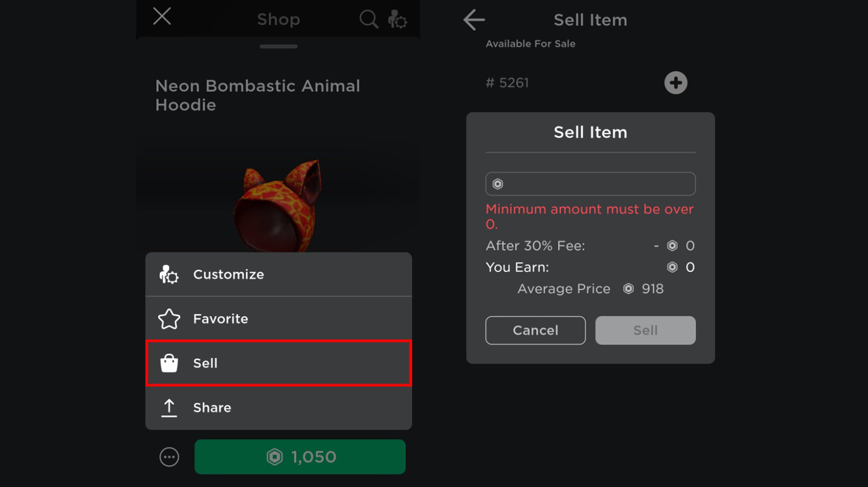Click the upload arrow Share icon
Viewport: 868px width, 487px height.
click(x=169, y=408)
